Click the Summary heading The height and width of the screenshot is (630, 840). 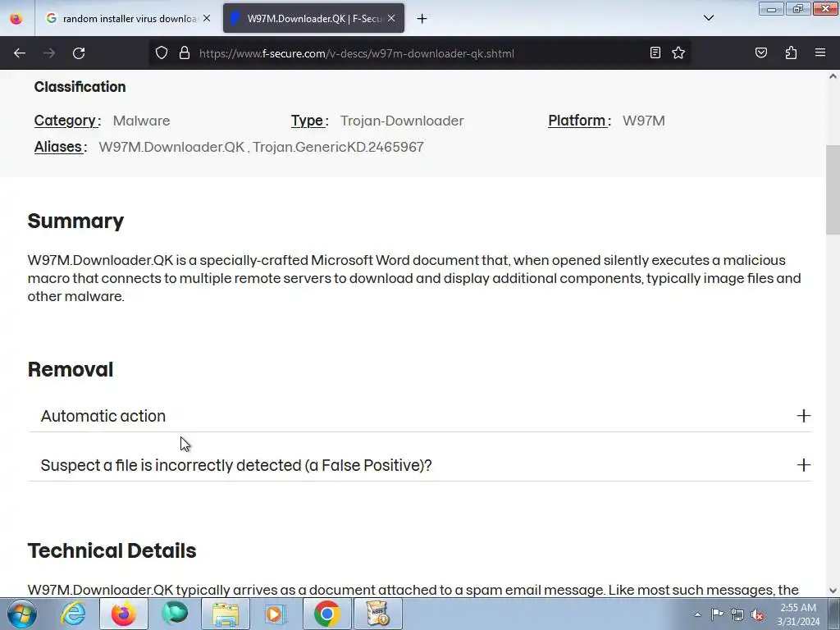(x=75, y=221)
